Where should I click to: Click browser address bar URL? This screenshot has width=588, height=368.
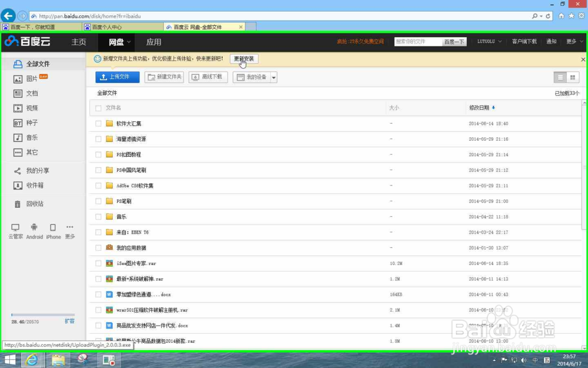pos(90,16)
